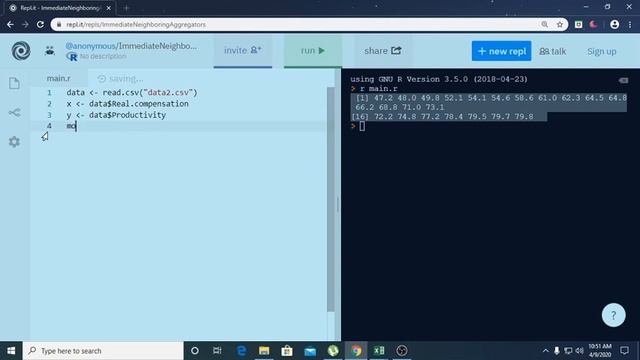Image resolution: width=640 pixels, height=360 pixels.
Task: Click the console input prompt
Action: click(362, 126)
